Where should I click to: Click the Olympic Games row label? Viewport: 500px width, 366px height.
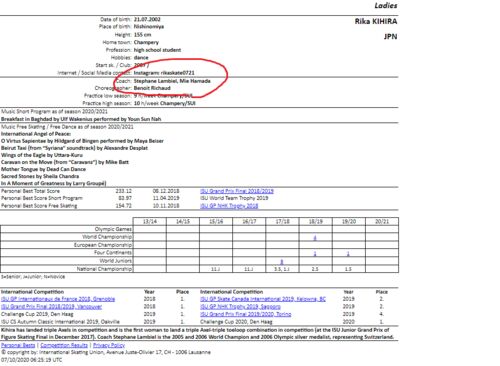point(113,229)
